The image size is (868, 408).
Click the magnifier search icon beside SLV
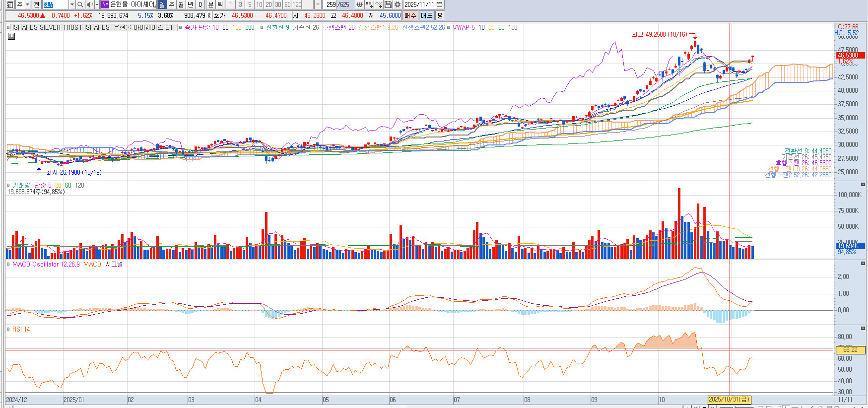[x=80, y=4]
